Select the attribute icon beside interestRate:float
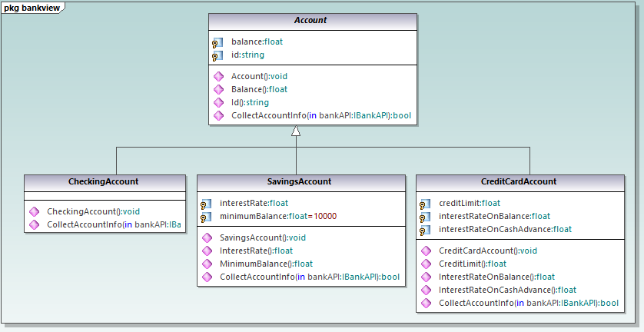 206,204
